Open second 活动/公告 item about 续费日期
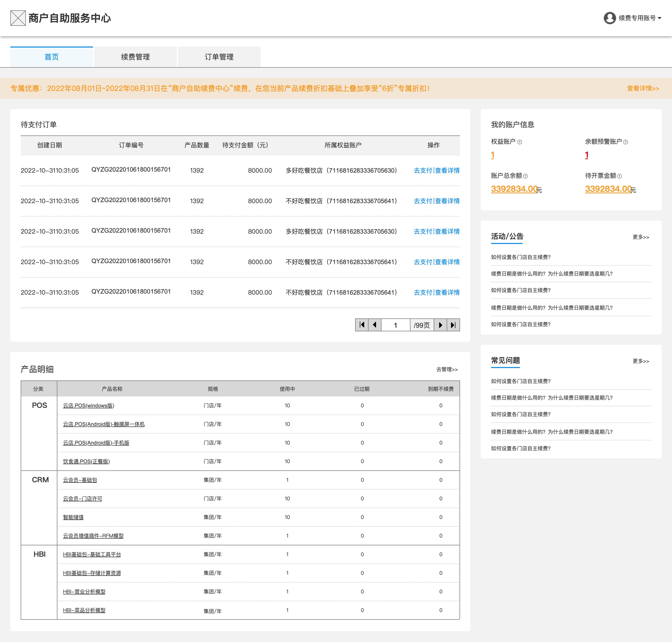Screen dimensions: 672x642 coord(552,273)
